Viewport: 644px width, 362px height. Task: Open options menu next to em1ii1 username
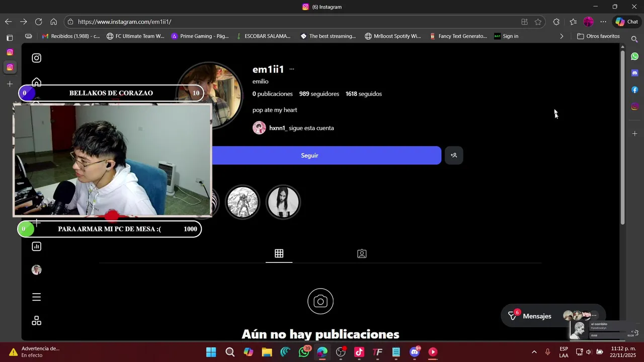(292, 69)
